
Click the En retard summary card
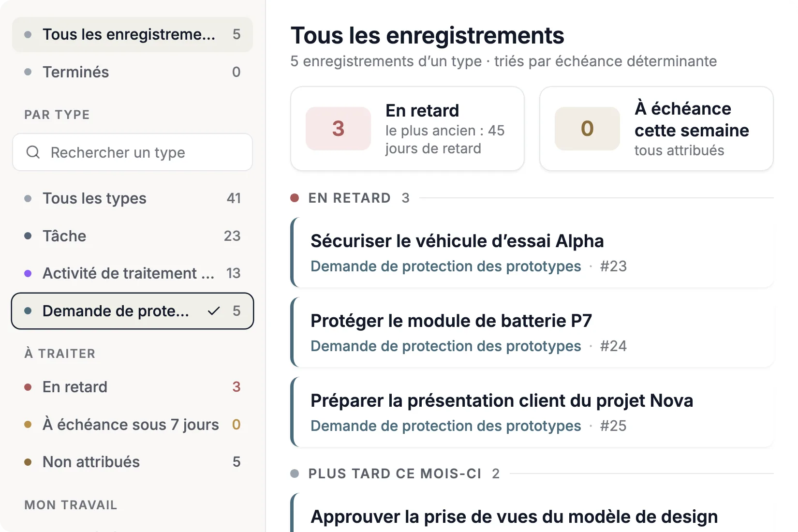coord(407,129)
